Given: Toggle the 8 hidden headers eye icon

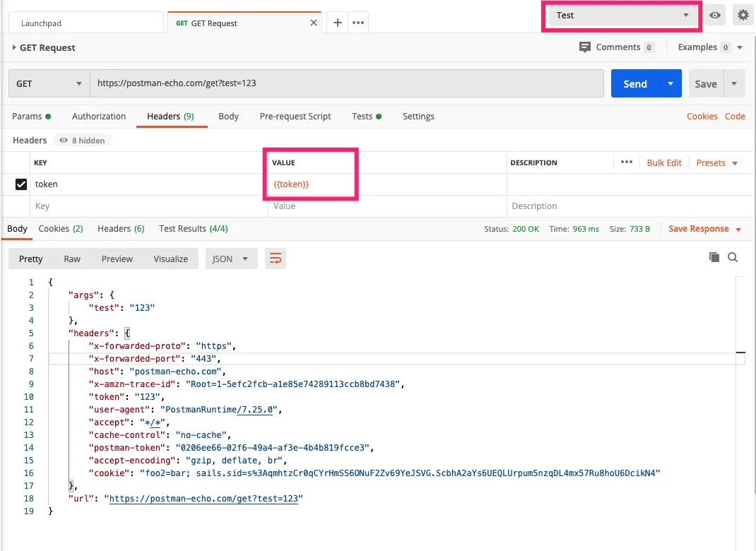Looking at the screenshot, I should 63,141.
